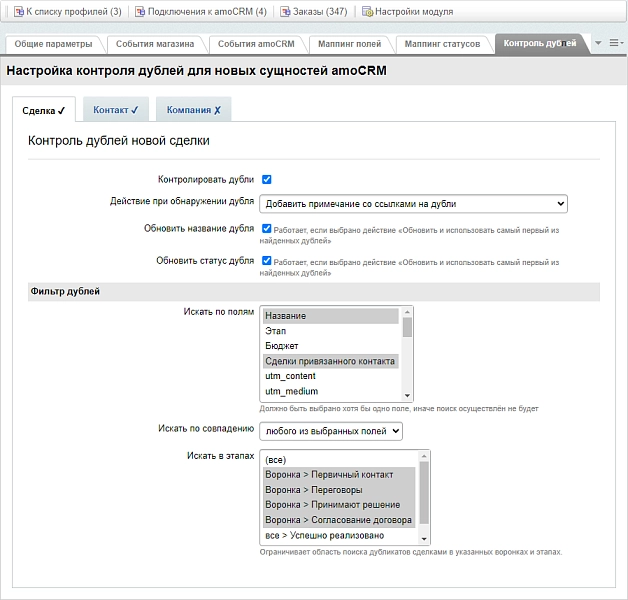
Task: Open the Контакт sub-tab
Action: click(116, 110)
